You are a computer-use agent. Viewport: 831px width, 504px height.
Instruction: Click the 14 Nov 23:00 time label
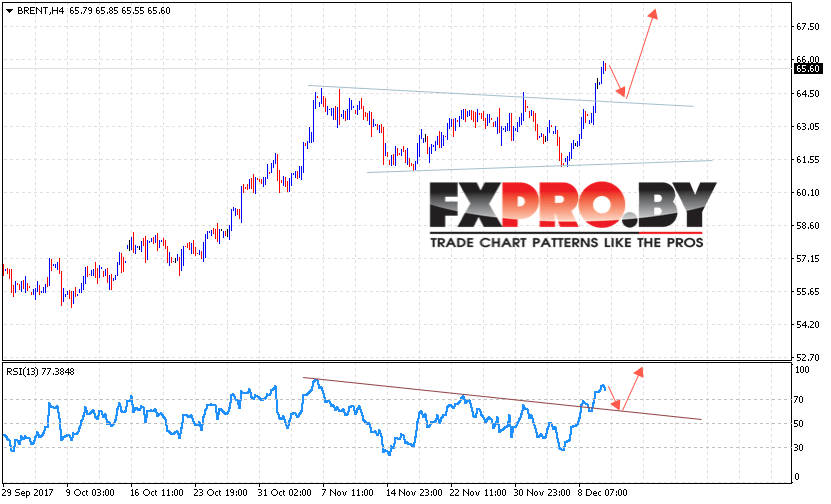click(414, 493)
